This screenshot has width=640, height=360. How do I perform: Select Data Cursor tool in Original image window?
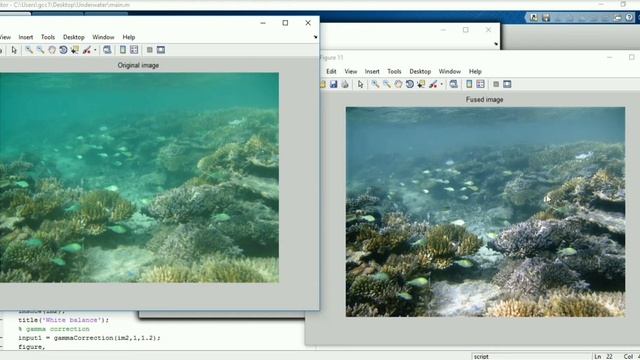click(x=75, y=50)
